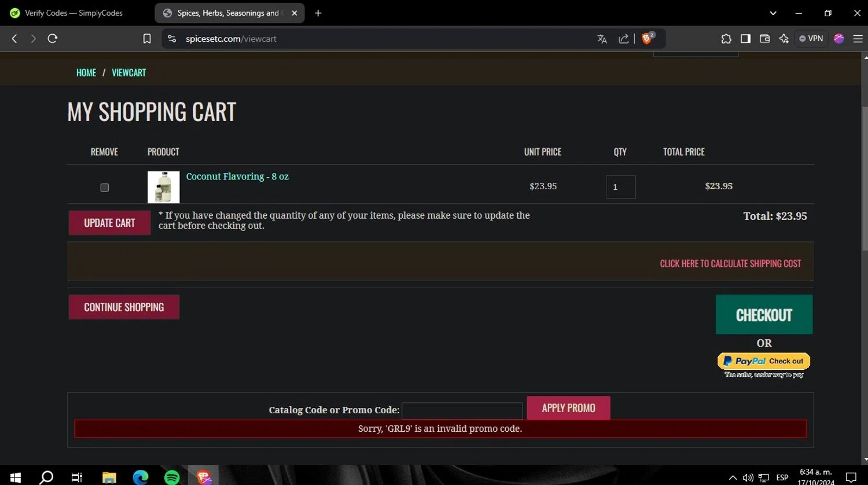The height and width of the screenshot is (485, 868).
Task: Open site information icon in address bar
Action: (172, 39)
